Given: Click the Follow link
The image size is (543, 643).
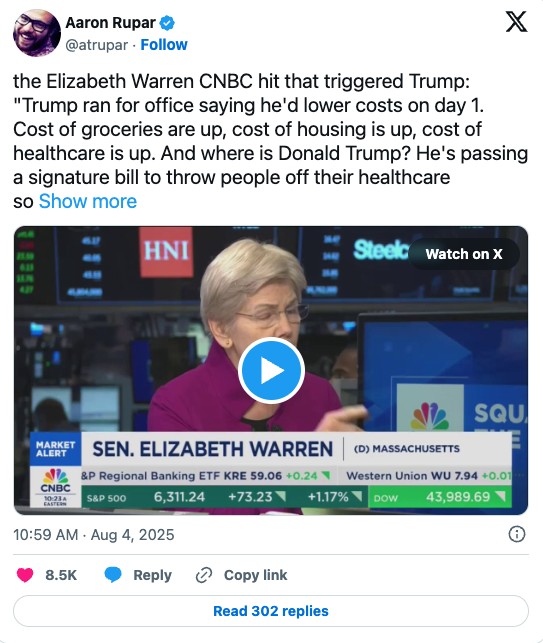Looking at the screenshot, I should (x=164, y=45).
